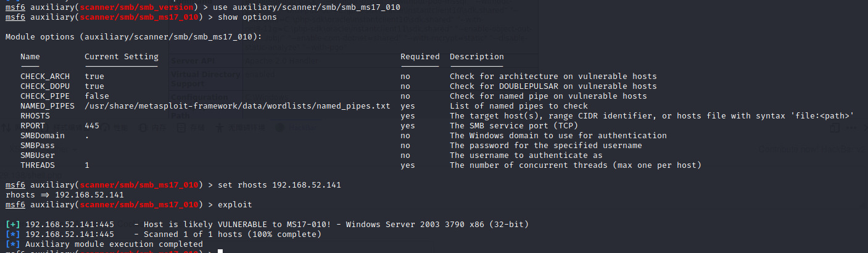Click the terminal cursor block at the prompt

(x=220, y=251)
